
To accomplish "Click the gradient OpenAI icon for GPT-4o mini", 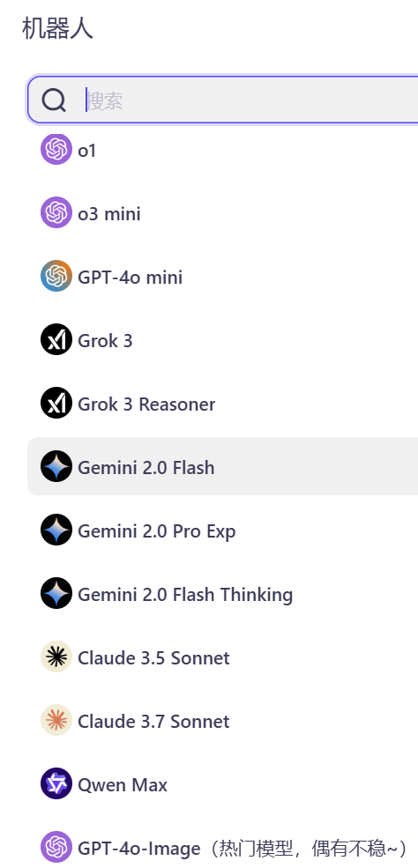I will [56, 276].
